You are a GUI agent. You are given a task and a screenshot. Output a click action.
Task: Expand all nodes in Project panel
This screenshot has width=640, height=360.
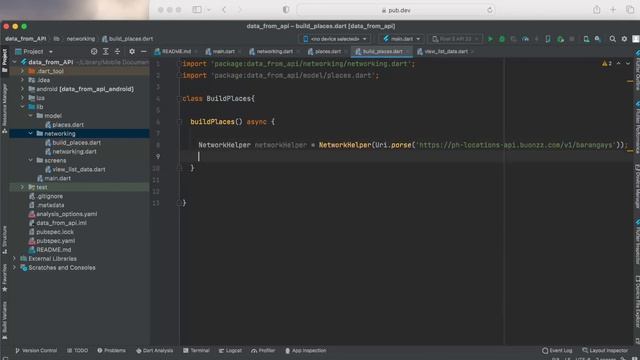tap(106, 51)
